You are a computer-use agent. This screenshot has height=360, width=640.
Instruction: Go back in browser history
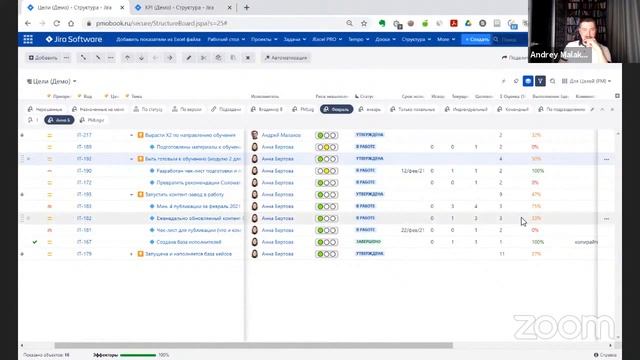coord(28,23)
